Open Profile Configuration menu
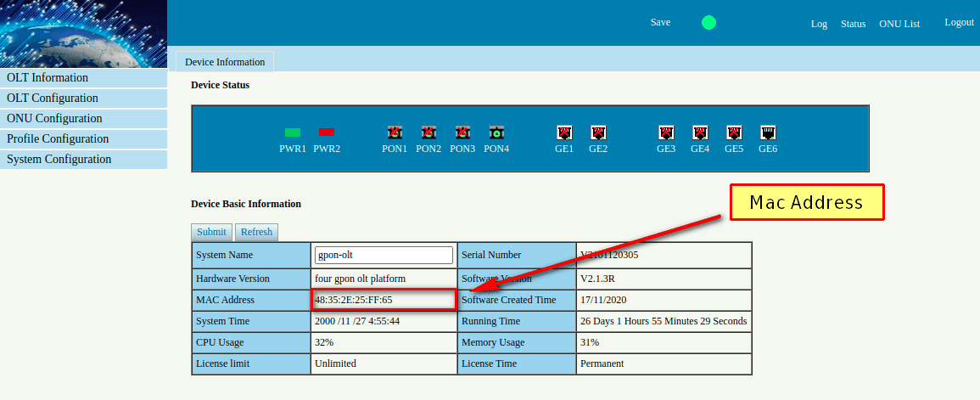980x400 pixels. click(x=83, y=139)
